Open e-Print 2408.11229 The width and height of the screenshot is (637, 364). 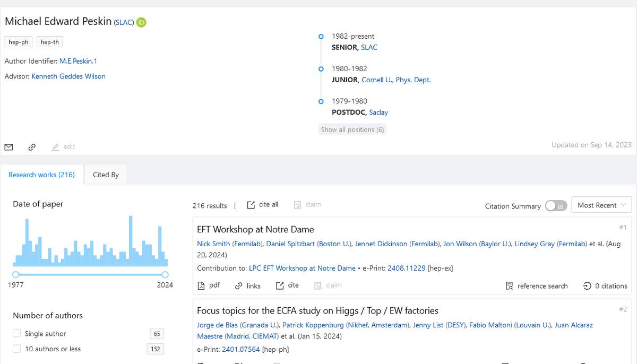[x=407, y=268]
